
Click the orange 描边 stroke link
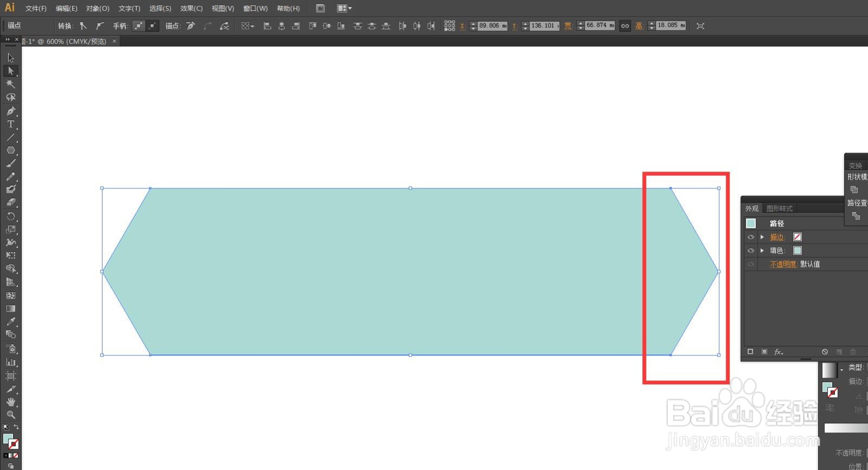click(x=777, y=237)
